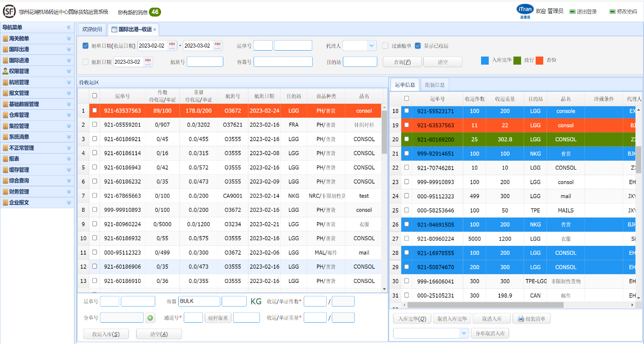Click the orange 查验 legend color swatch
Screen dimensions: 644x344
point(539,60)
